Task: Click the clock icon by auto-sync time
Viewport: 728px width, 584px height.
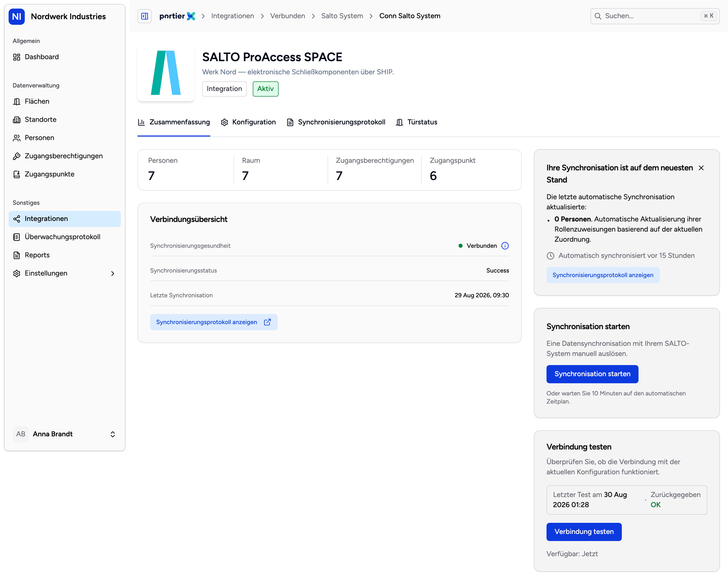Action: [x=550, y=256]
